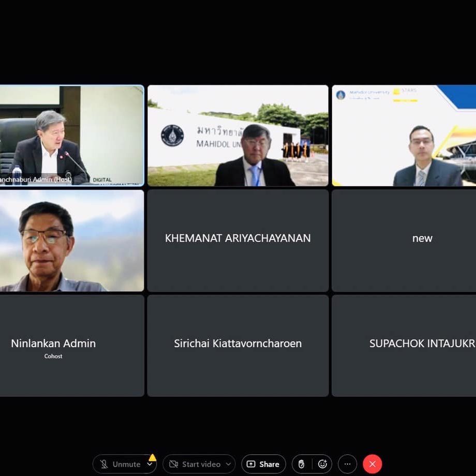Open the emoji reactions icon
The height and width of the screenshot is (476, 476).
click(x=322, y=464)
